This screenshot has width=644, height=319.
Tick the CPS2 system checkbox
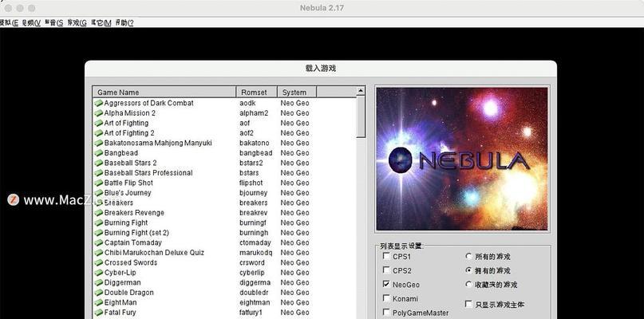click(386, 270)
